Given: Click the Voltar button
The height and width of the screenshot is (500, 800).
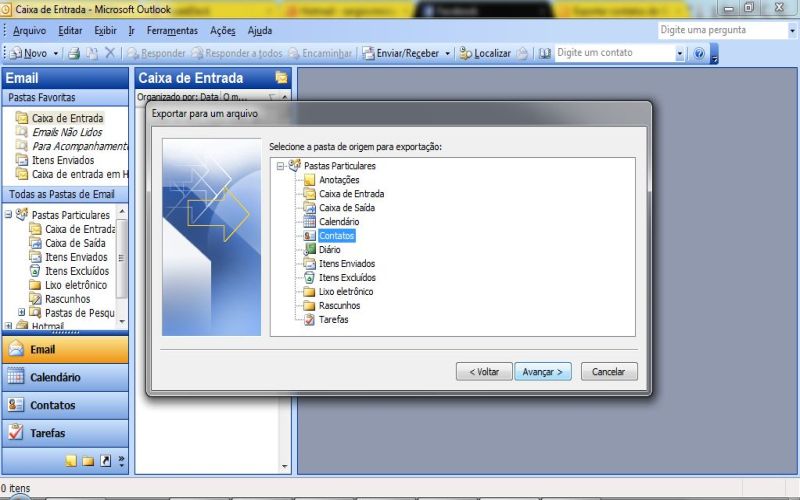Looking at the screenshot, I should 484,371.
